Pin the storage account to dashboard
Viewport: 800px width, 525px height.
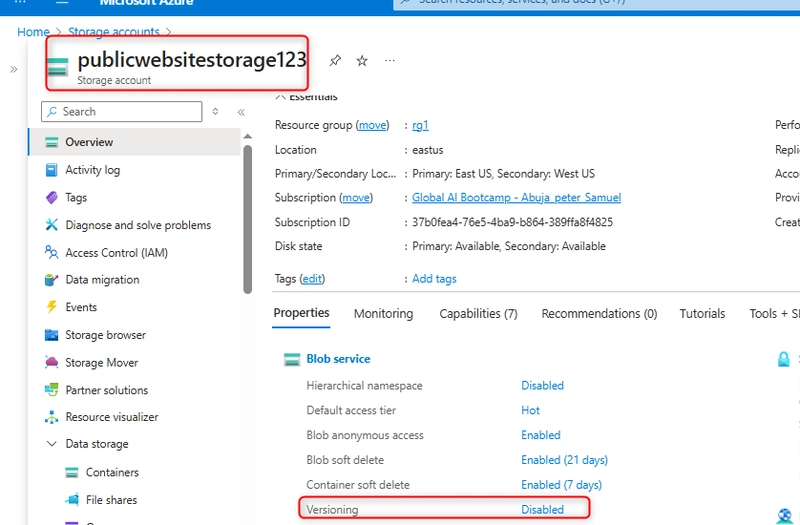click(x=335, y=61)
